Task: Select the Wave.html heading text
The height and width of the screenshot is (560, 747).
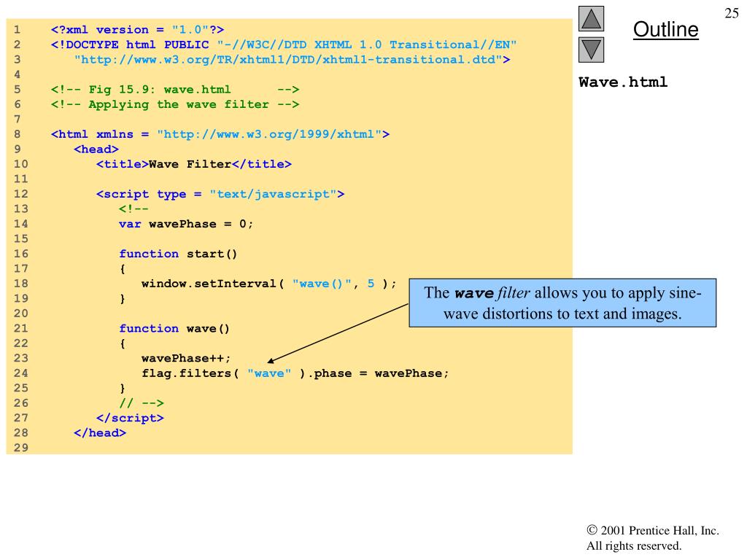Action: [623, 82]
